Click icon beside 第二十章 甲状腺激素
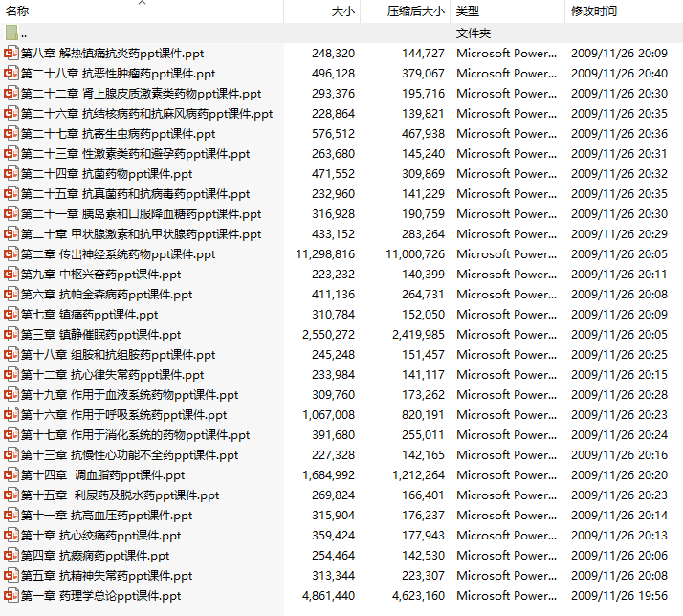 (11, 234)
